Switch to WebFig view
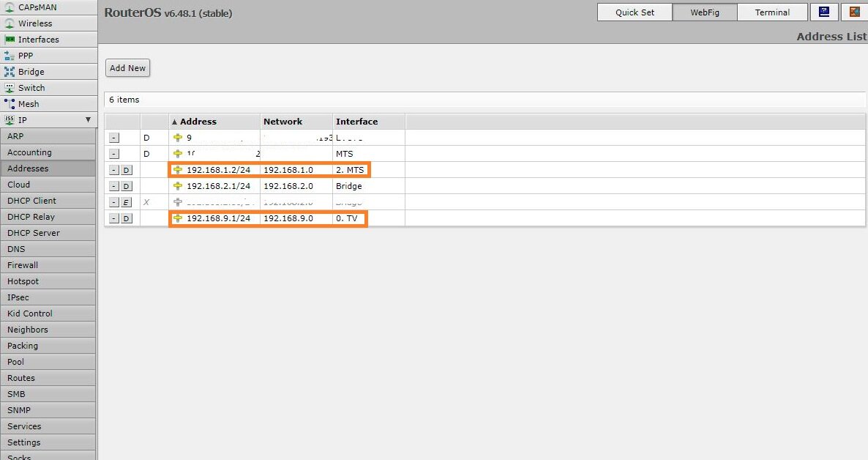 click(705, 12)
